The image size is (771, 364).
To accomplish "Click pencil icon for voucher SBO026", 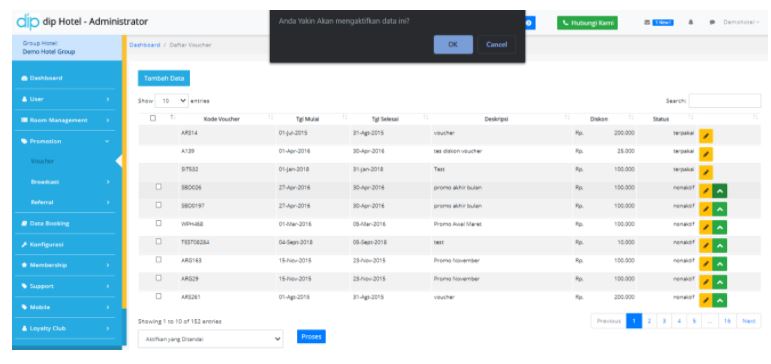I will [x=706, y=191].
